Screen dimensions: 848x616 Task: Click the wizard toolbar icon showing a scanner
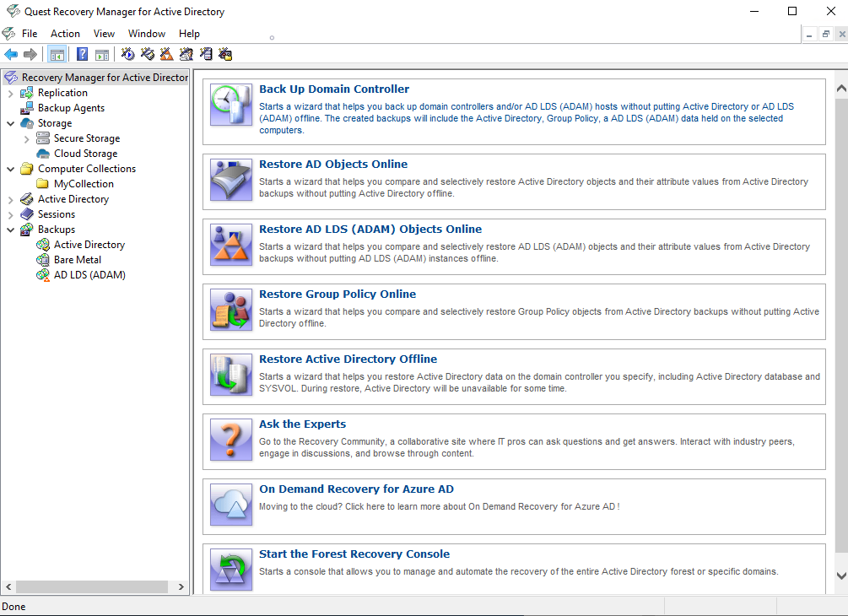pos(147,54)
